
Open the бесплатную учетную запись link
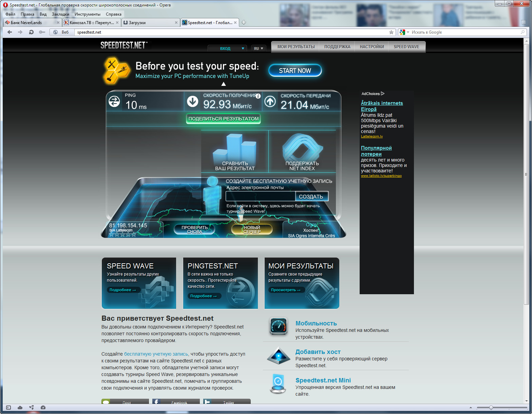(156, 354)
